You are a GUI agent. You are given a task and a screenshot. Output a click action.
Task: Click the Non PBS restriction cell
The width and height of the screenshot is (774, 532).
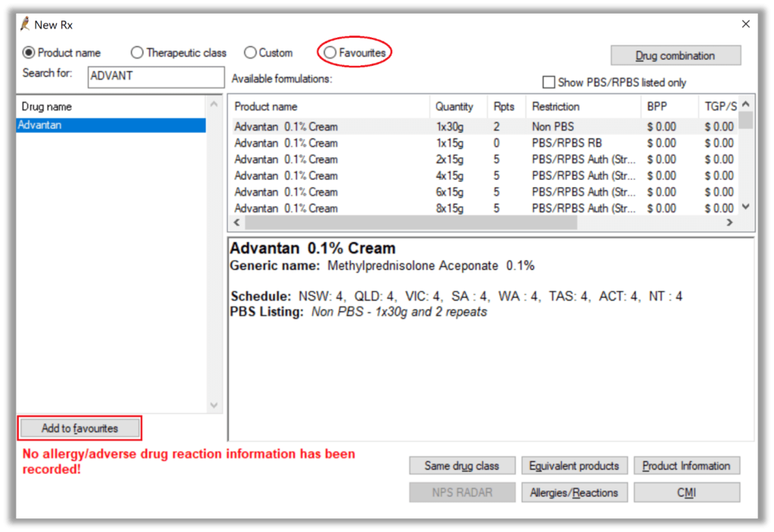point(553,126)
